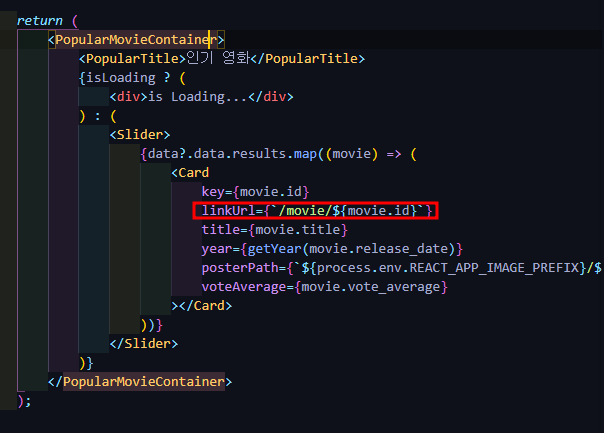The height and width of the screenshot is (433, 604).
Task: Click the '(movie)' arrow function parameter
Action: [x=352, y=154]
